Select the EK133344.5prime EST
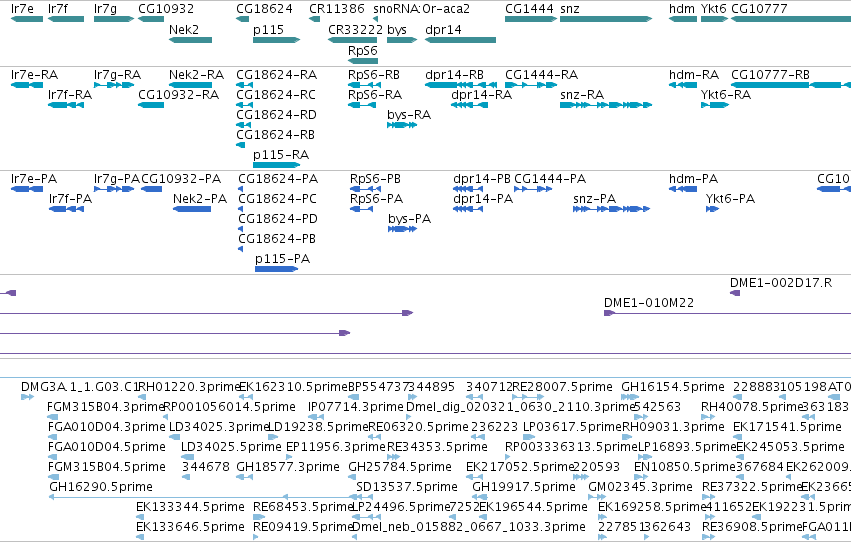This screenshot has width=851, height=542. click(140, 517)
